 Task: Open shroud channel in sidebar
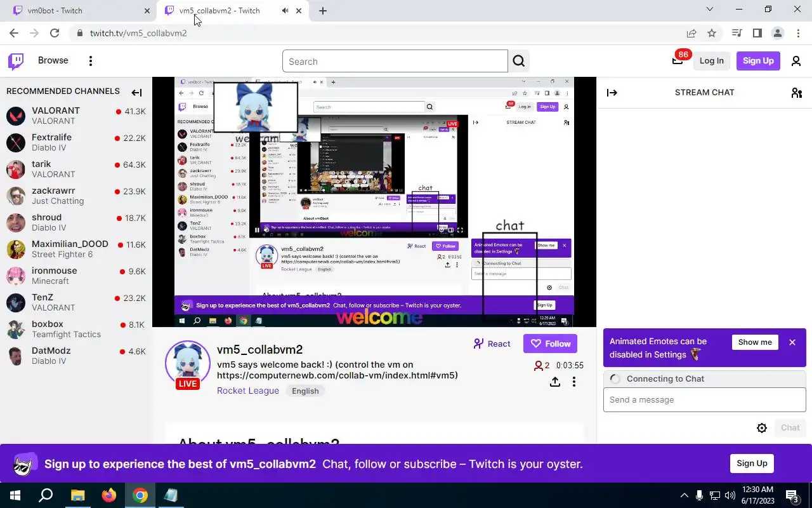76,222
